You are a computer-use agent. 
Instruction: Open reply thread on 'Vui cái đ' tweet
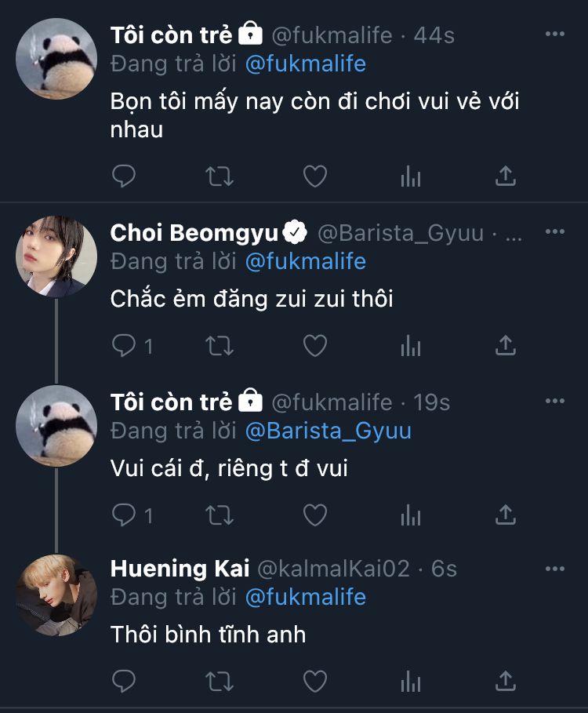(124, 515)
